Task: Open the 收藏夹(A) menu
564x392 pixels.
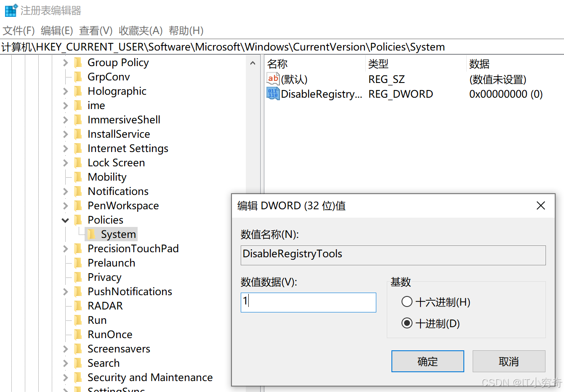Action: tap(141, 31)
